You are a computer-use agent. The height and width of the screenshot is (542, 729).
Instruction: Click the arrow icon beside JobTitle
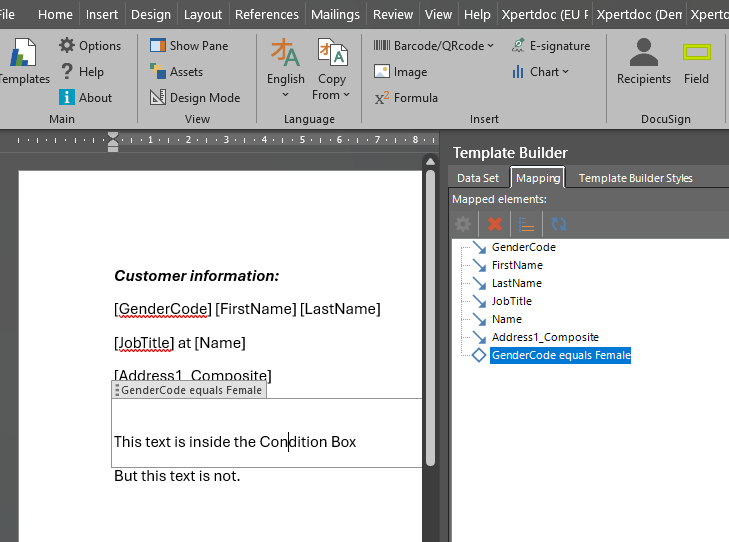coord(479,301)
